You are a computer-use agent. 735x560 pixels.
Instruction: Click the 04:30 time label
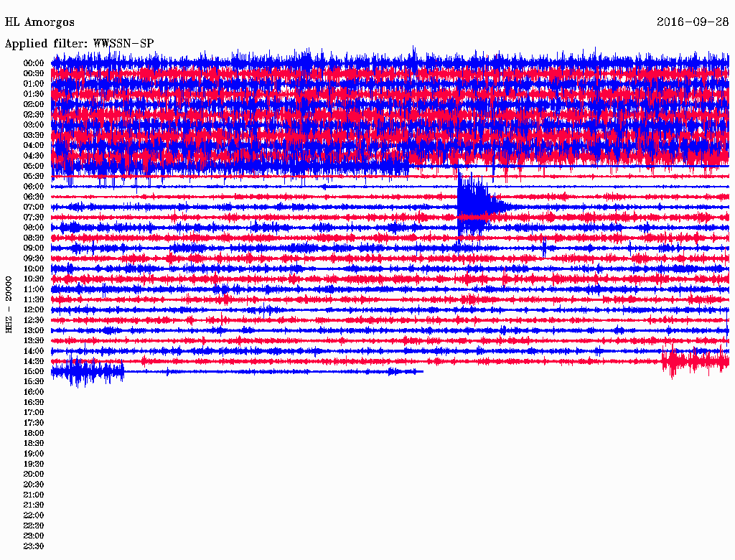coord(34,156)
